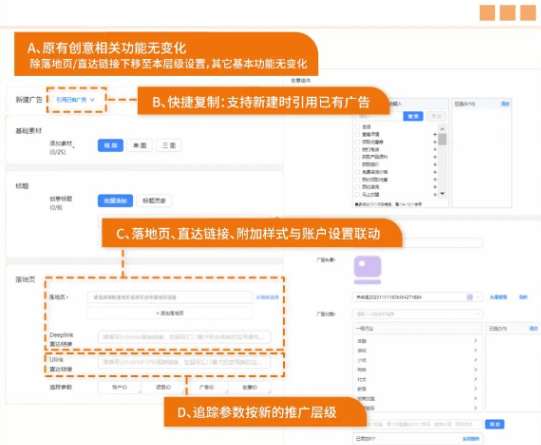Click the component list scroll-down arrow
This screenshot has width=541, height=445.
[x=442, y=194]
